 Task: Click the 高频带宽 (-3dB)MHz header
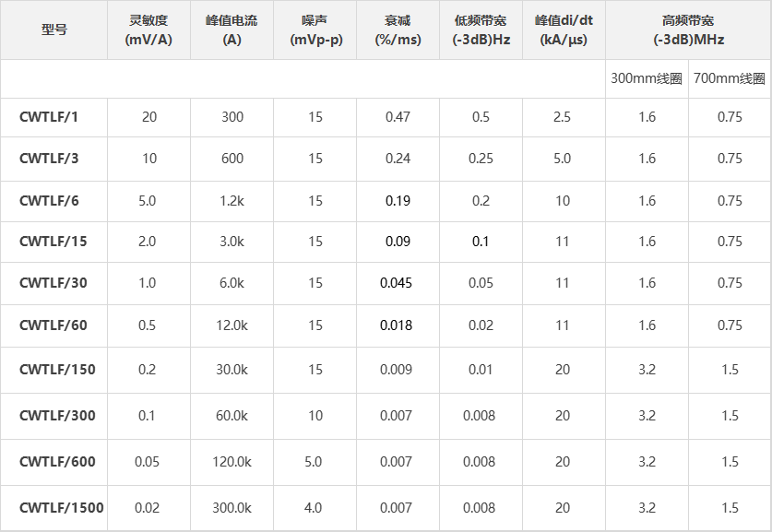click(x=688, y=30)
